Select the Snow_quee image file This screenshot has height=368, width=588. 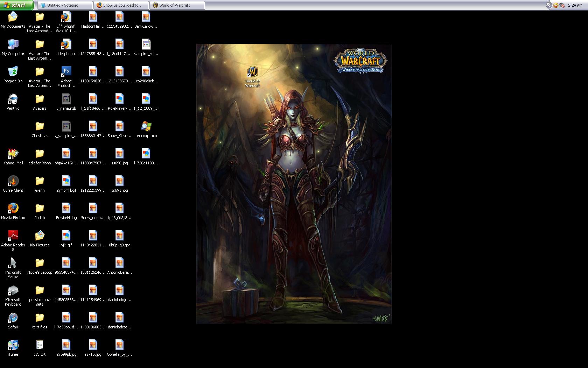click(93, 211)
